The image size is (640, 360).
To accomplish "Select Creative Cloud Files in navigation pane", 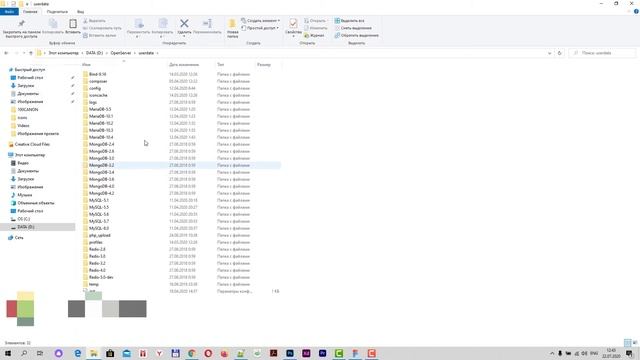I will point(32,144).
